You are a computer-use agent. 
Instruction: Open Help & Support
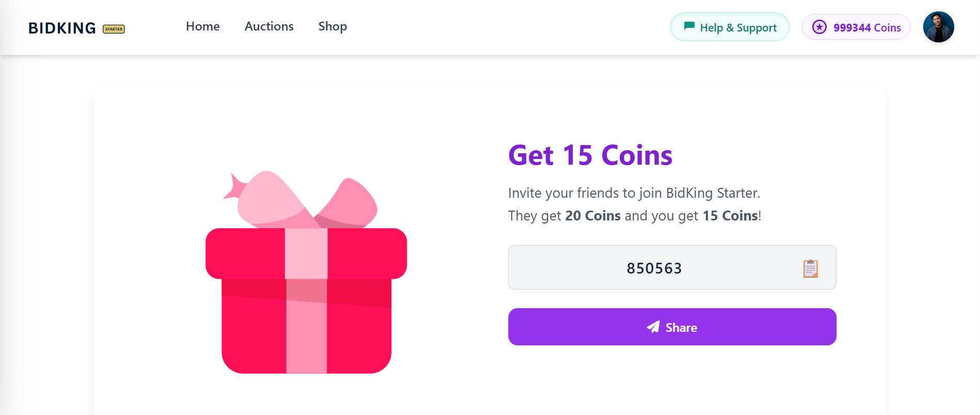[737, 27]
